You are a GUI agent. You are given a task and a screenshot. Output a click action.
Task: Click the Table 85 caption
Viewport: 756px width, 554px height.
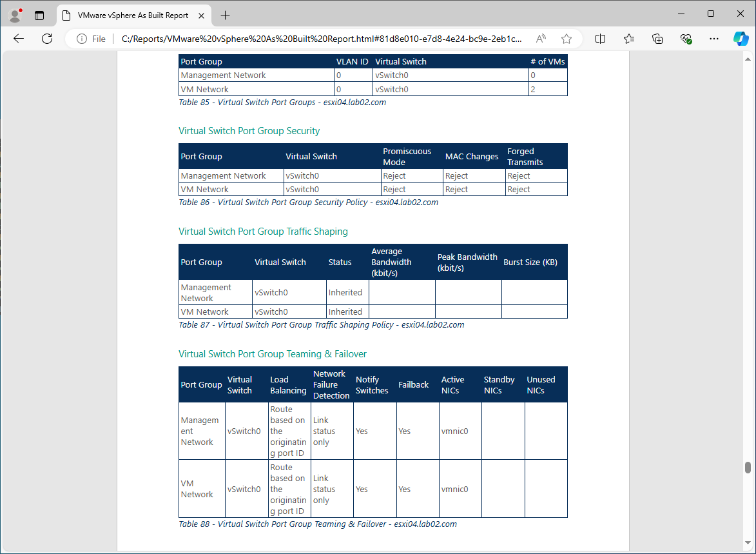(282, 102)
